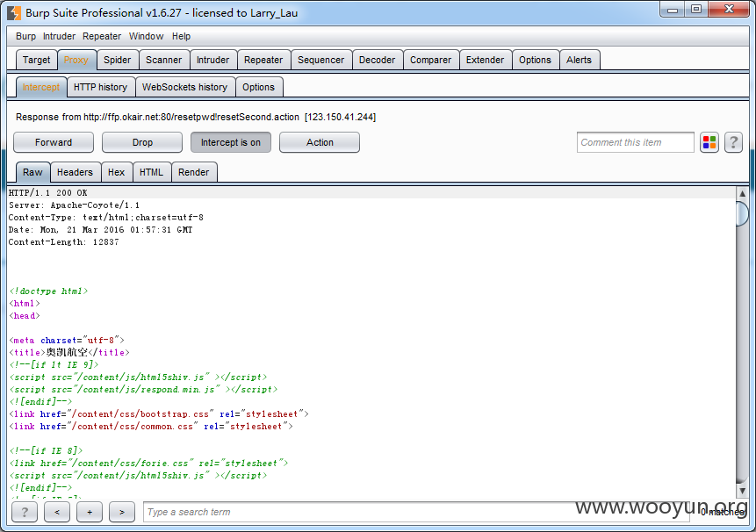Switch to the Target tab
Screen dimensions: 756x532
36,60
